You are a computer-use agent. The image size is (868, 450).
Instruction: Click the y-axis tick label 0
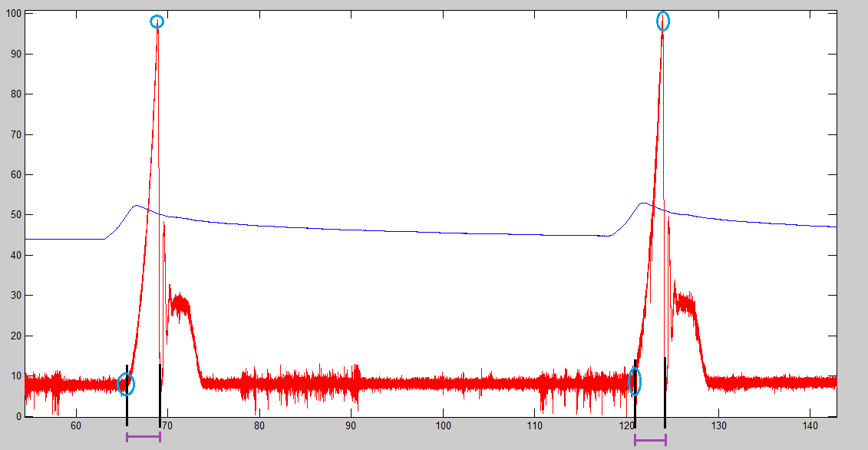18,416
